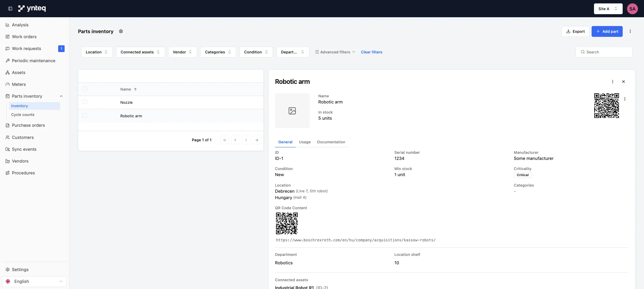
Task: Click the Add part button
Action: (607, 31)
